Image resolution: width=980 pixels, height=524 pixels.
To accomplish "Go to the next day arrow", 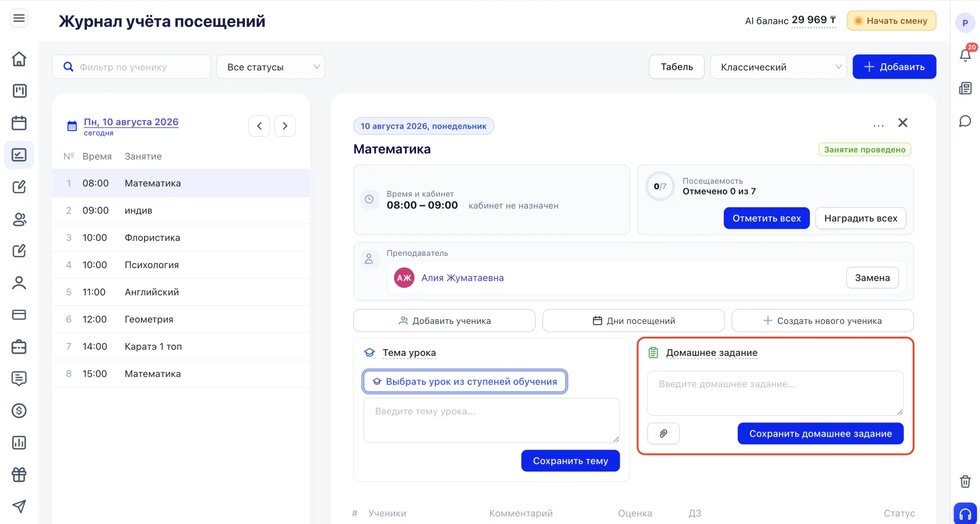I will click(x=285, y=126).
